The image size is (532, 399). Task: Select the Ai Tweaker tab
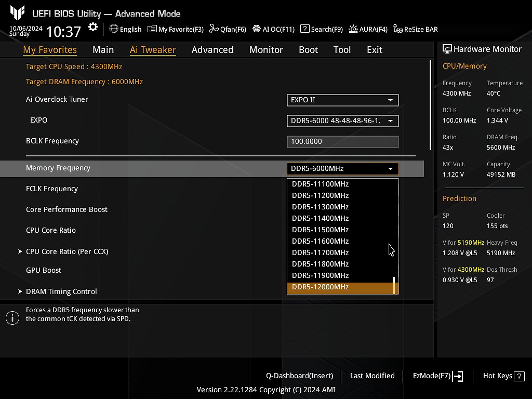point(153,49)
